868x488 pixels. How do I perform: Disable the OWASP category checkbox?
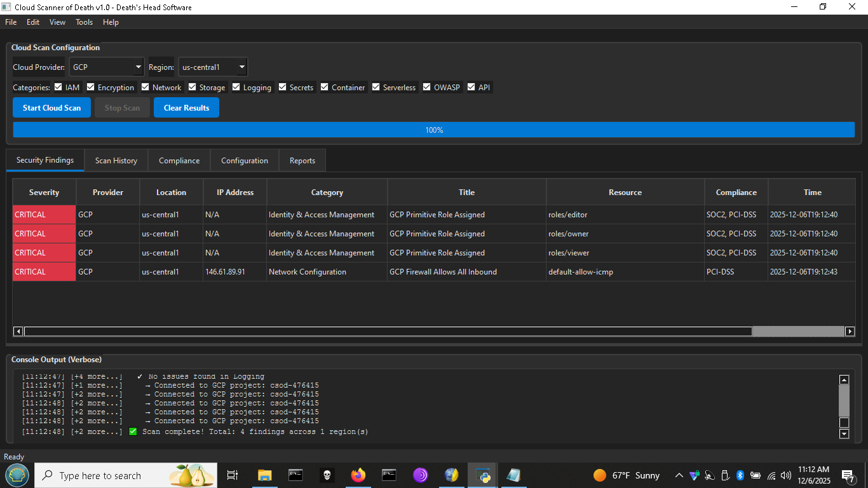coord(427,87)
